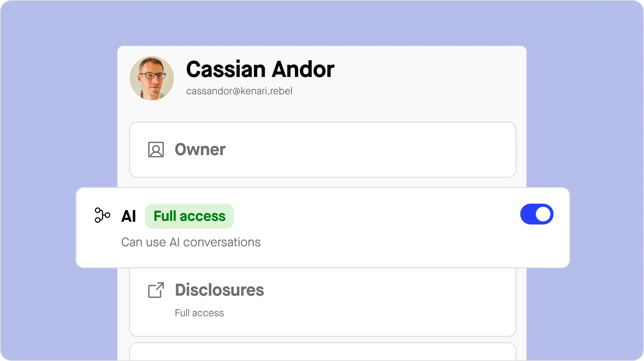Image resolution: width=644 pixels, height=361 pixels.
Task: Select the Owner role label
Action: click(200, 149)
